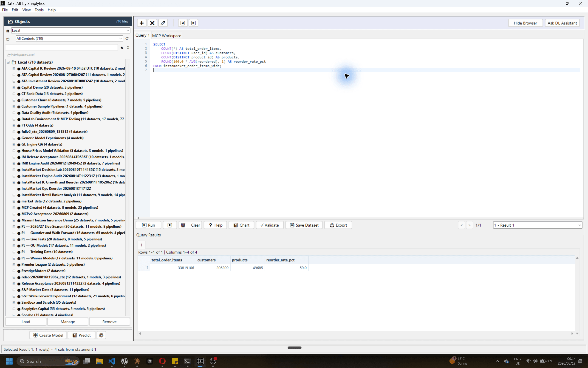The width and height of the screenshot is (588, 368).
Task: Close current query tab with X icon
Action: [152, 23]
